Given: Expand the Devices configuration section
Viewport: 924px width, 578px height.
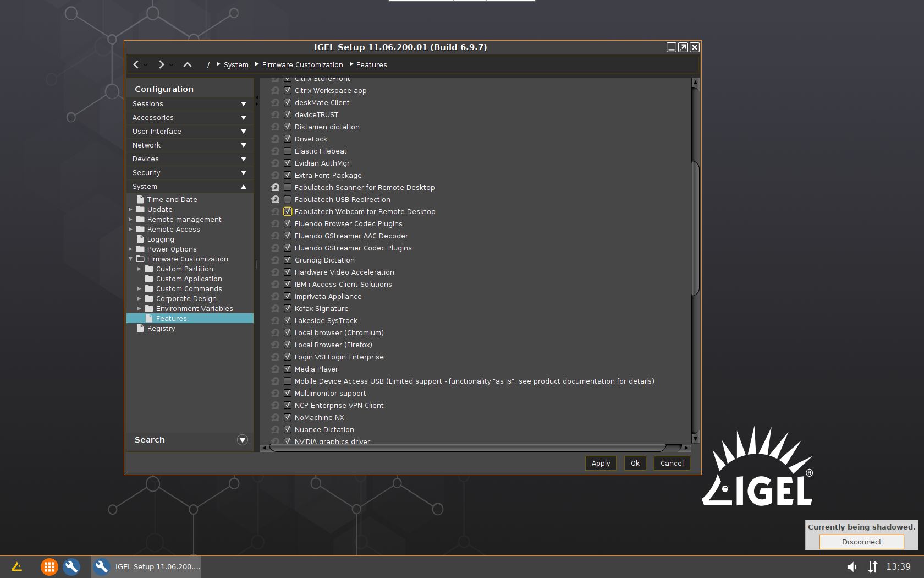Looking at the screenshot, I should click(190, 159).
